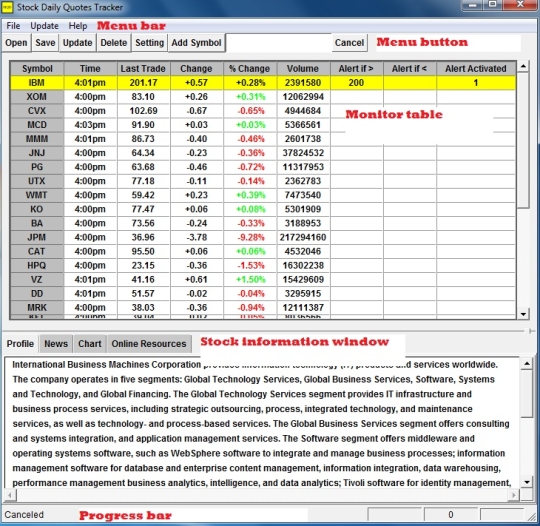The width and height of the screenshot is (540, 526).
Task: Select the PG symbol cell
Action: 37,167
